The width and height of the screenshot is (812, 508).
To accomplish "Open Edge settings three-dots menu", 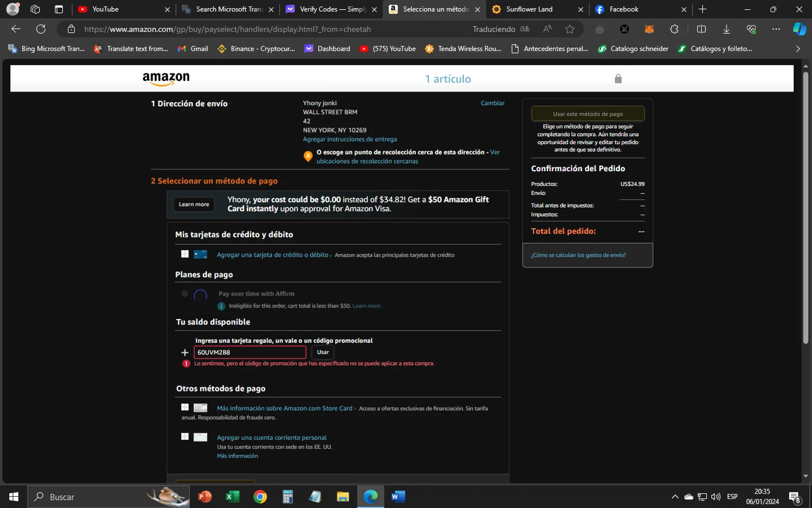I will tap(776, 29).
